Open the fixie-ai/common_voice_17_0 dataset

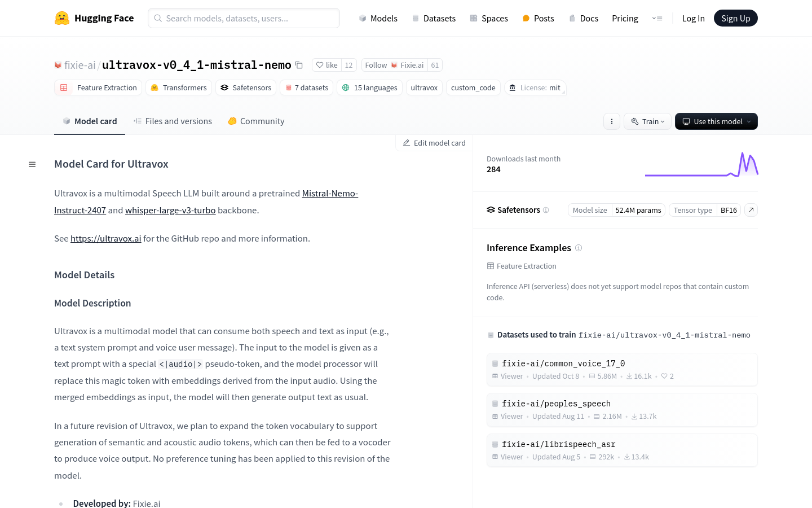click(622, 370)
